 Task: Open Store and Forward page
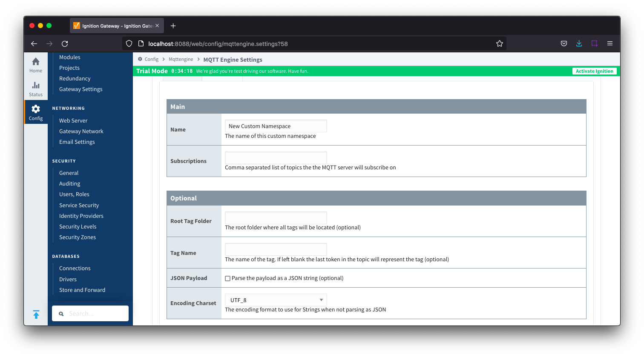coord(82,290)
